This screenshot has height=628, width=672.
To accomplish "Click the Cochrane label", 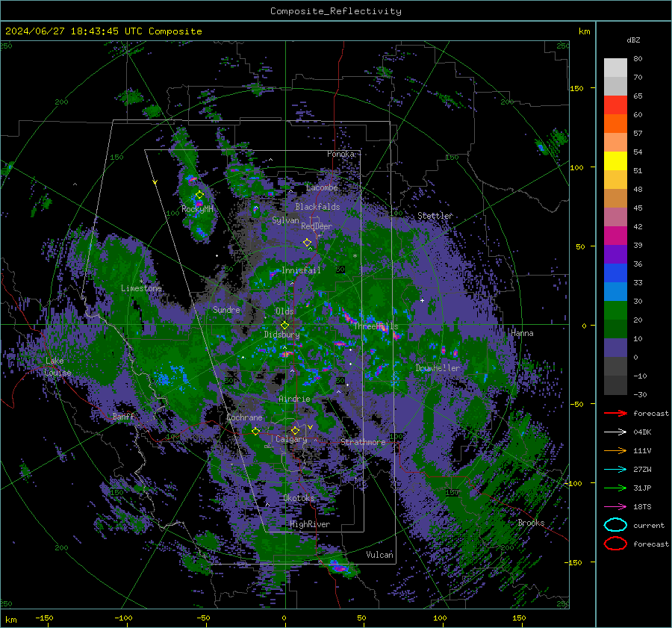I will click(x=244, y=417).
